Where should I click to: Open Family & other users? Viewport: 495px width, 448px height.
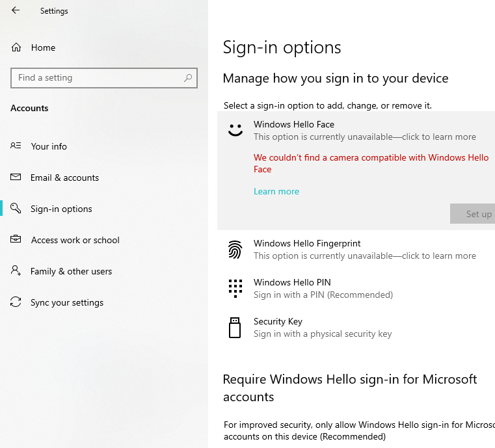click(71, 271)
